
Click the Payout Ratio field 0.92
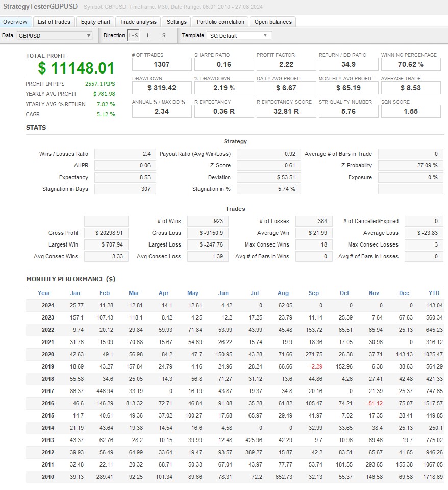pos(269,154)
